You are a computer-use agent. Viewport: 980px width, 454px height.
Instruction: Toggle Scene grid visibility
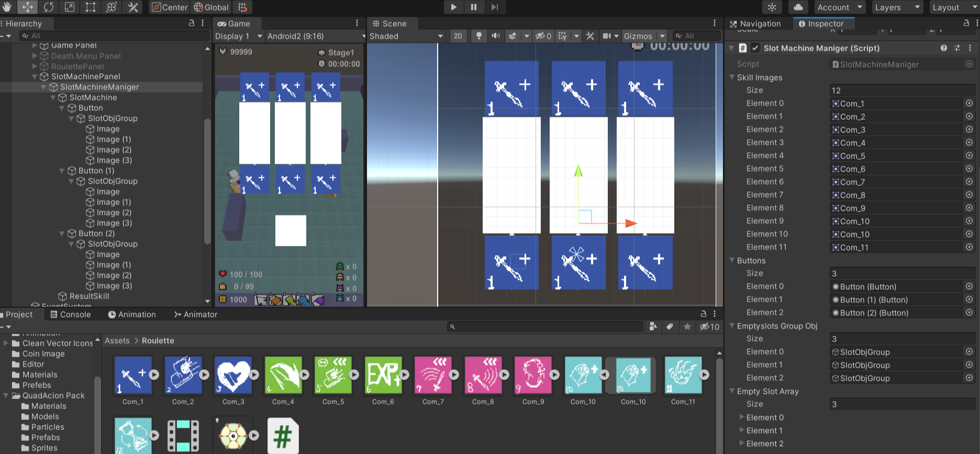563,36
